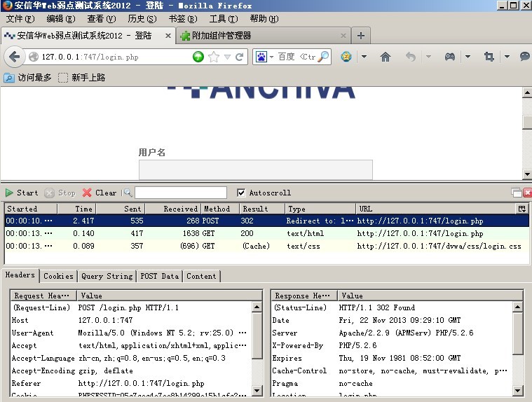
Task: Open the 查看 menu
Action: [x=102, y=19]
